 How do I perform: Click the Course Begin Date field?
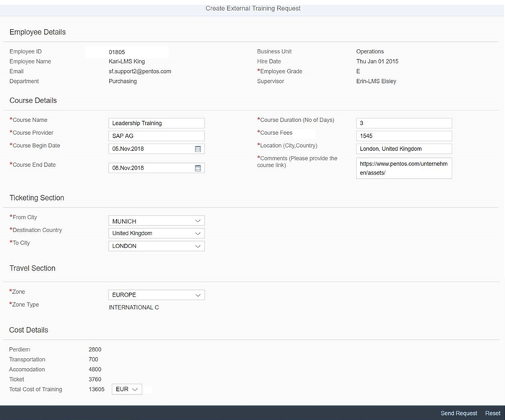point(150,149)
